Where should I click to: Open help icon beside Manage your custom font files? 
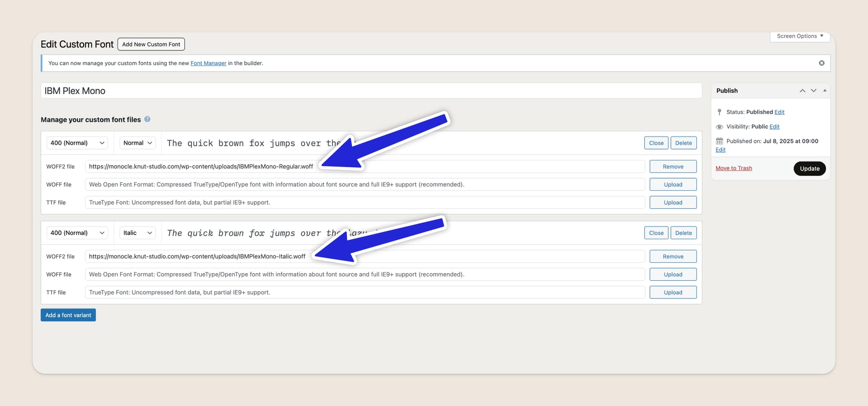click(x=147, y=119)
